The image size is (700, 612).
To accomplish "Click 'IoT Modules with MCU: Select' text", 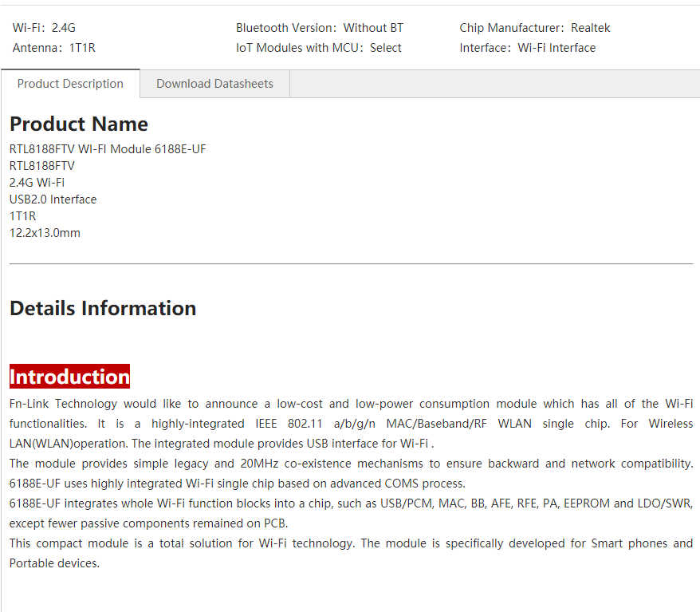I will 319,48.
